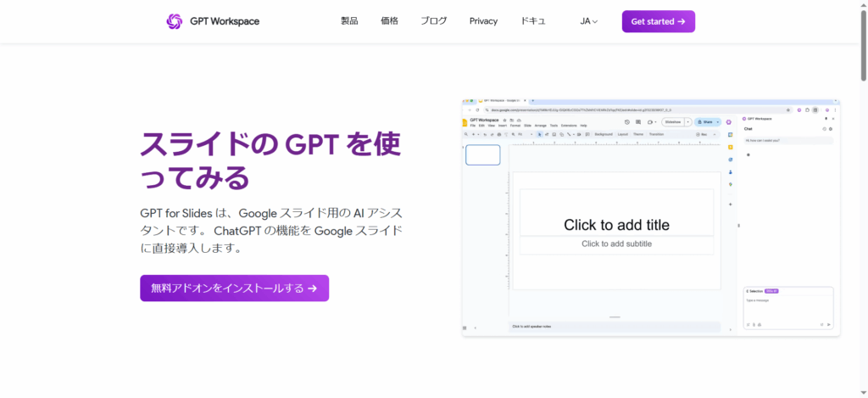Open the ドキュ navigation link

533,21
